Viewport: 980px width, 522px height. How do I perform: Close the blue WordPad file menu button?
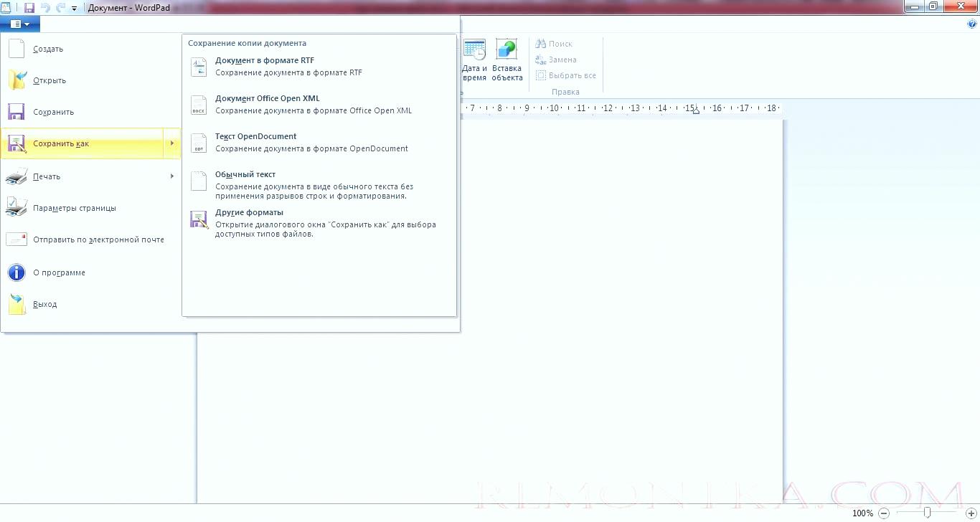[x=20, y=24]
